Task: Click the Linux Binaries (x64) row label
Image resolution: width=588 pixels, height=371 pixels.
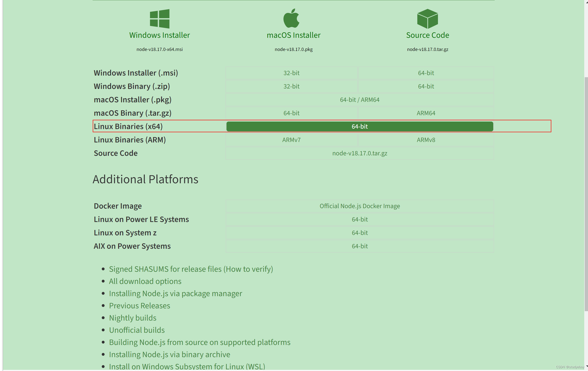Action: click(x=128, y=126)
